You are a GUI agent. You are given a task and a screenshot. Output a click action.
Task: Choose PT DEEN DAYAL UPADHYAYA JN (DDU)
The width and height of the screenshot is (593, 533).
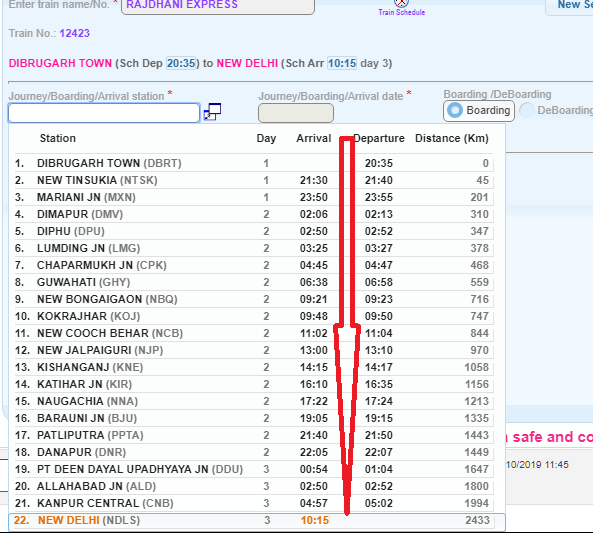click(254, 469)
